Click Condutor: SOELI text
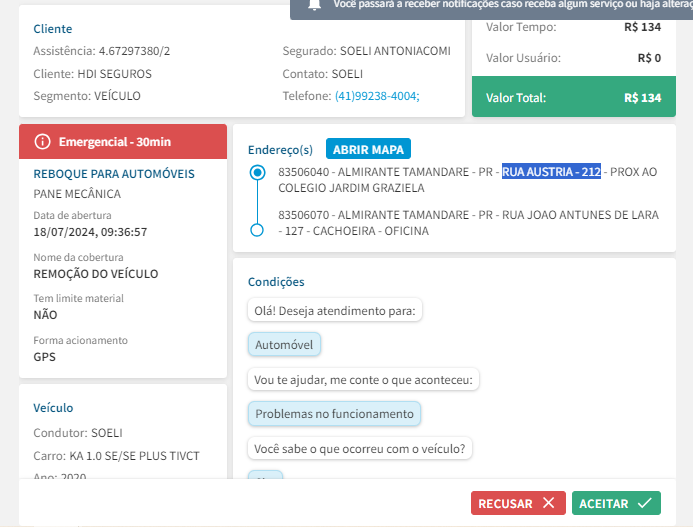Screen dimensions: 693x527 (78, 433)
